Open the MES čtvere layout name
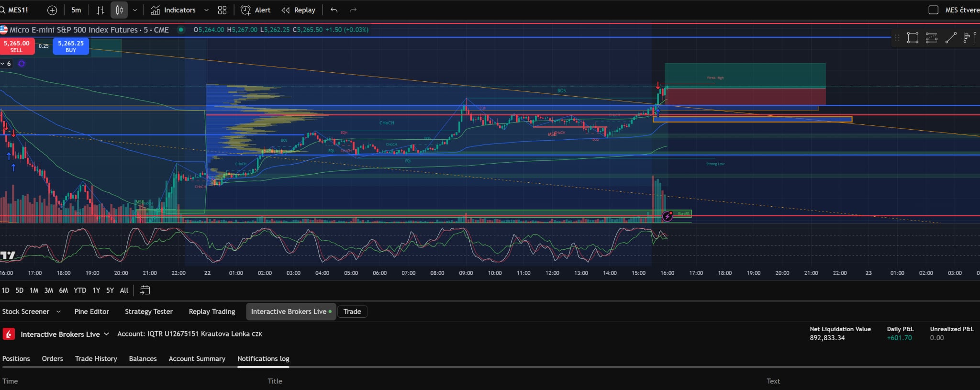The height and width of the screenshot is (390, 980). tap(962, 10)
